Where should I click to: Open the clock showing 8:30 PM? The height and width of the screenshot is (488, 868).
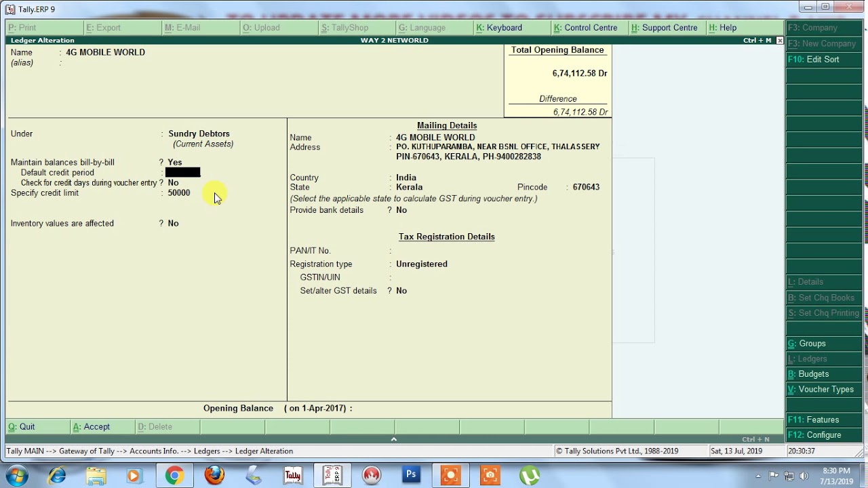[x=836, y=476]
